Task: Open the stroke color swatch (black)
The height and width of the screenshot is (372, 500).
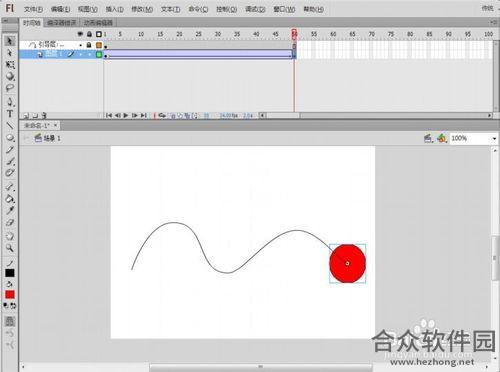Action: [10, 273]
